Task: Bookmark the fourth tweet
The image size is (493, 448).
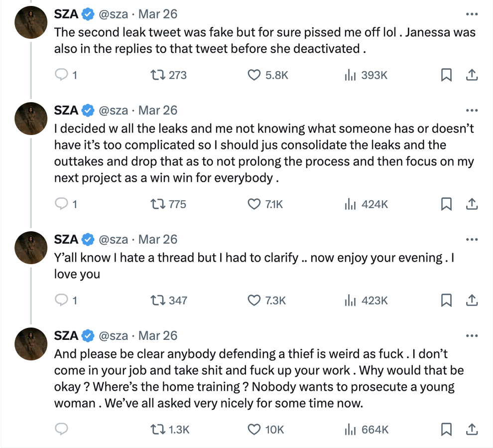Action: (446, 429)
